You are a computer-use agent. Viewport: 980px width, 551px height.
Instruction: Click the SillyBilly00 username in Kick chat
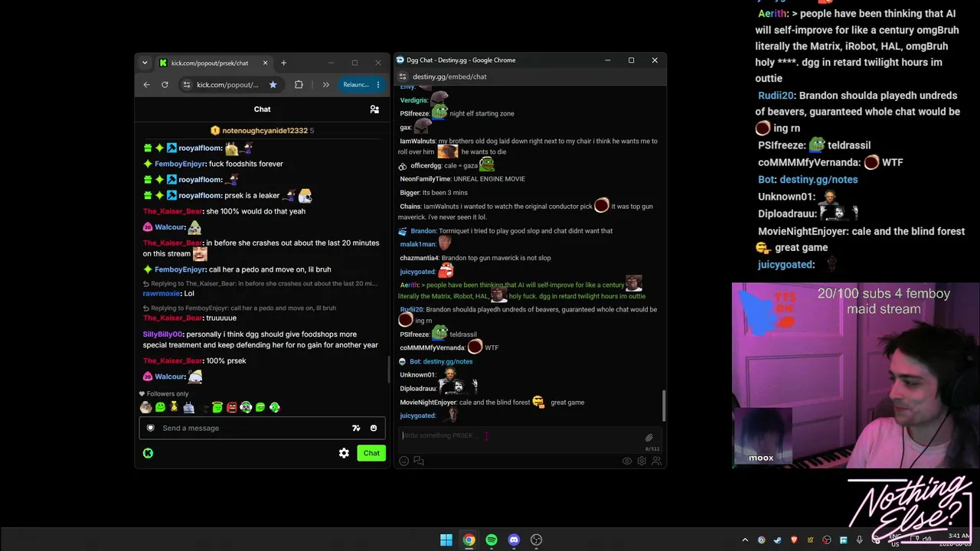(162, 334)
